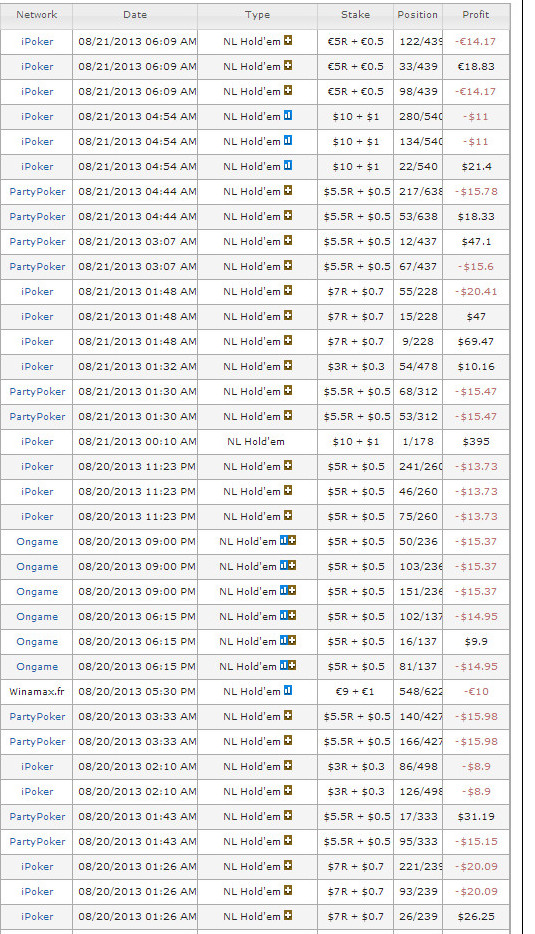Sort by the Position column header
This screenshot has width=535, height=934.
418,15
